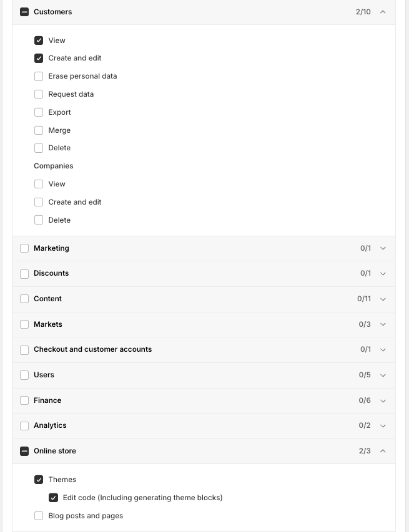Toggle the Customers group indeterminate checkbox
The width and height of the screenshot is (409, 532).
click(24, 12)
